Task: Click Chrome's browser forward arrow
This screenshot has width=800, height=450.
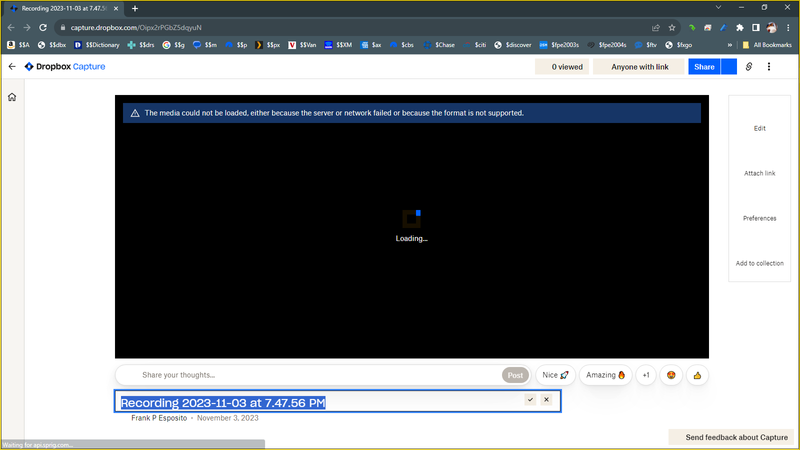Action: click(27, 28)
